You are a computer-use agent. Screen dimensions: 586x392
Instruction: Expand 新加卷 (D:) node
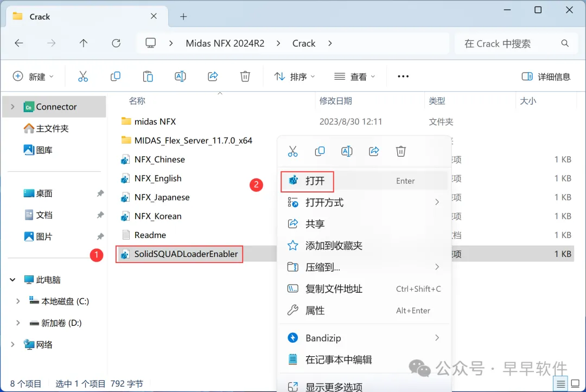(x=18, y=323)
